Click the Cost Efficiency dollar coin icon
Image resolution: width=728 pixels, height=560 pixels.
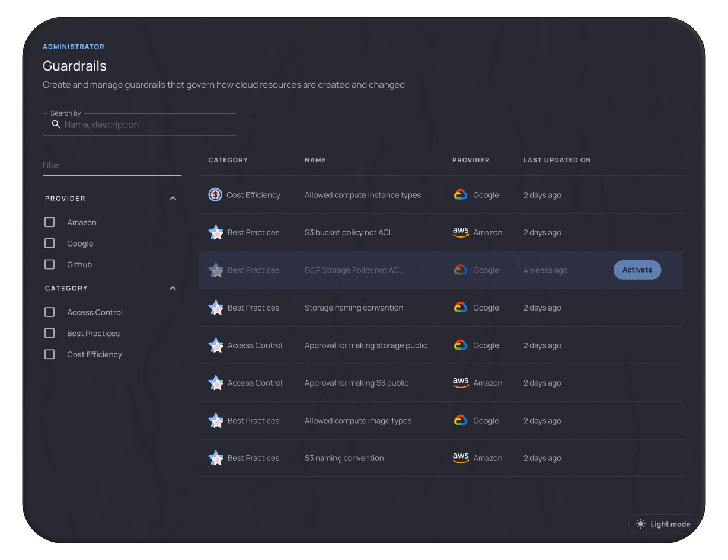click(215, 195)
